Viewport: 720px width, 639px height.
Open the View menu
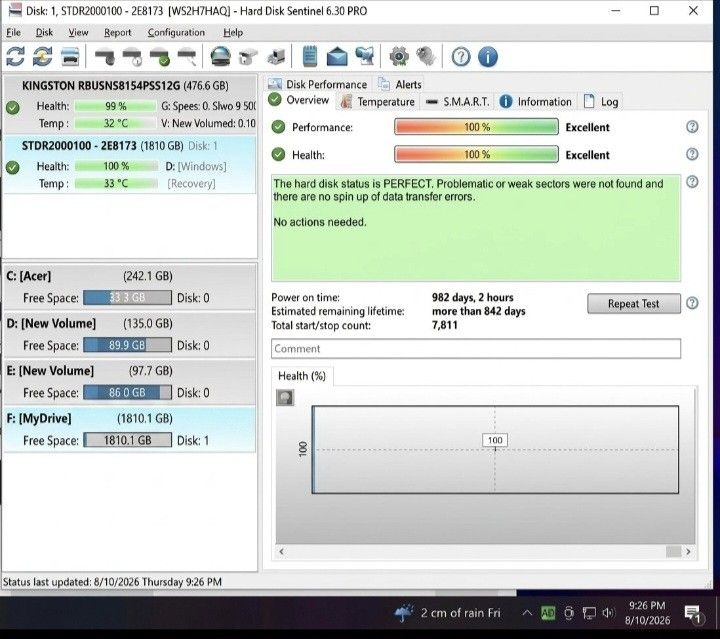coord(78,33)
